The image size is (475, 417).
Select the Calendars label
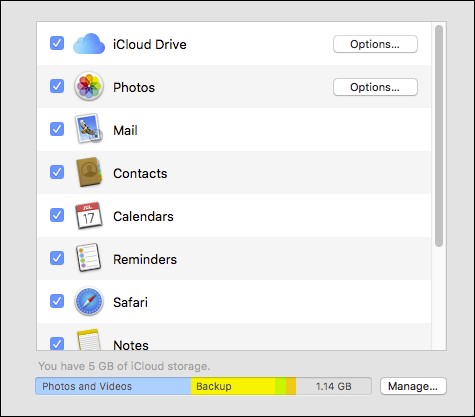point(143,216)
